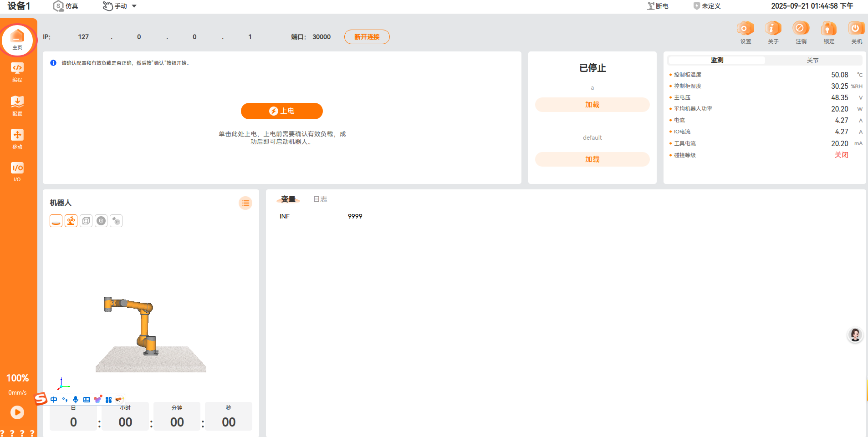The width and height of the screenshot is (868, 437).
Task: Open the robot panel list menu
Action: point(245,203)
